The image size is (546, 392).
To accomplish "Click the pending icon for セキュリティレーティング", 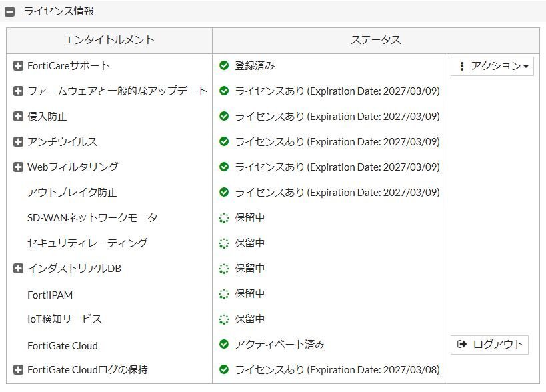I will tap(224, 243).
